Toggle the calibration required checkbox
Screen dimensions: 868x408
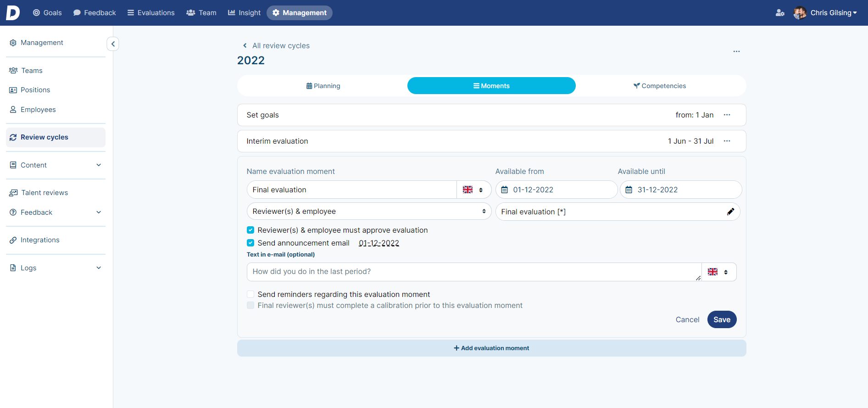pos(250,305)
